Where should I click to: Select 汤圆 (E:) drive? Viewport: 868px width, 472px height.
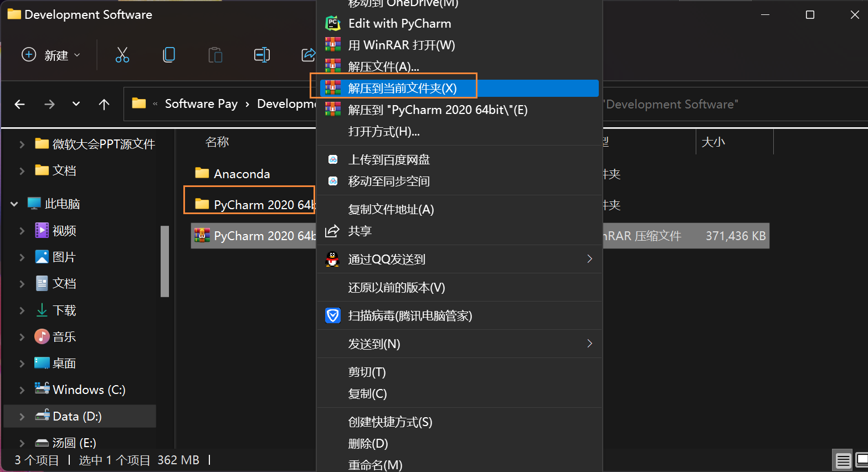(x=65, y=443)
